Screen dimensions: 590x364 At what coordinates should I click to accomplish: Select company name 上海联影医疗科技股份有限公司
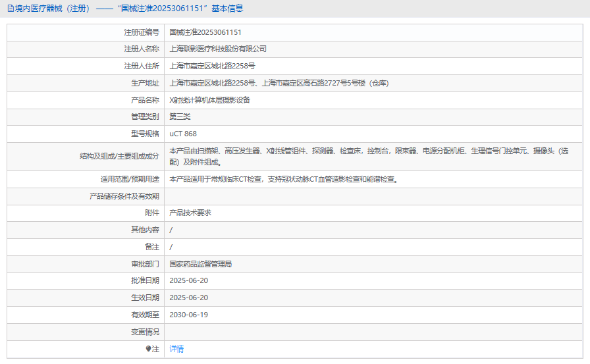coord(218,49)
